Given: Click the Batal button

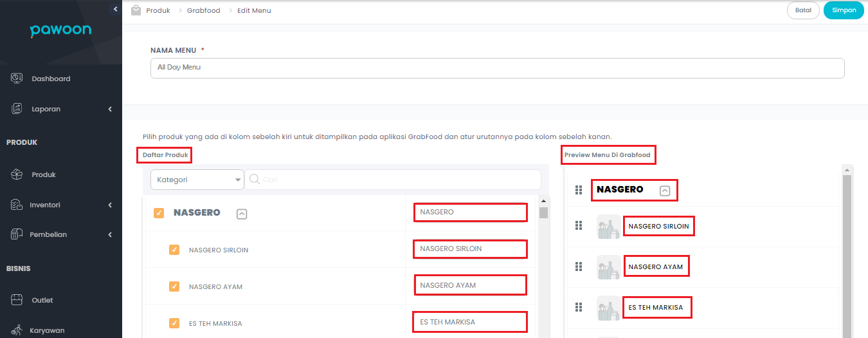Looking at the screenshot, I should 803,10.
